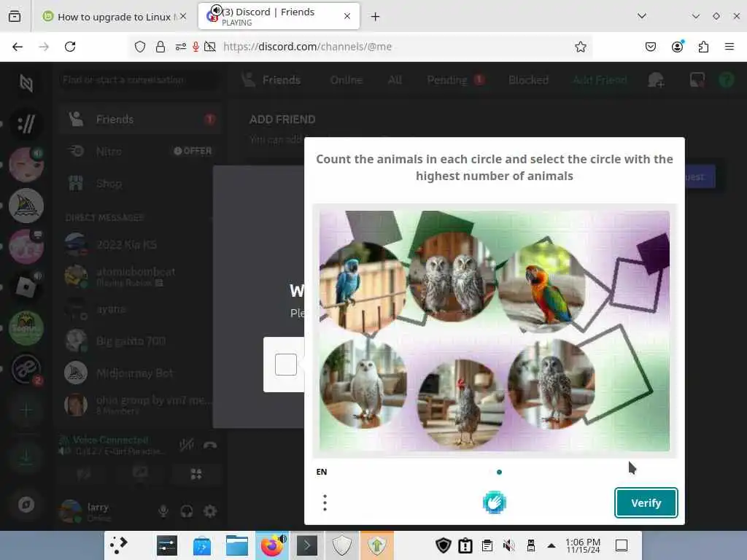The image size is (747, 560).
Task: Tick the captcha verification checkbox
Action: coord(286,365)
